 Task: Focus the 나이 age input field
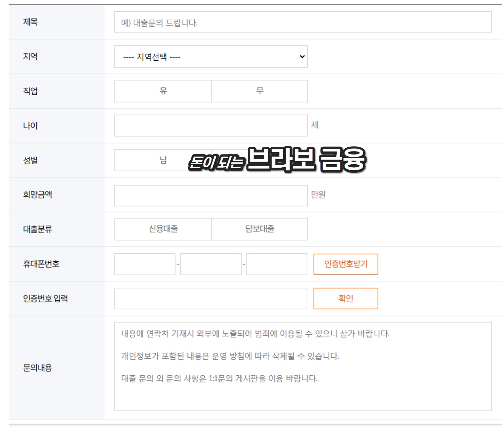click(x=211, y=126)
